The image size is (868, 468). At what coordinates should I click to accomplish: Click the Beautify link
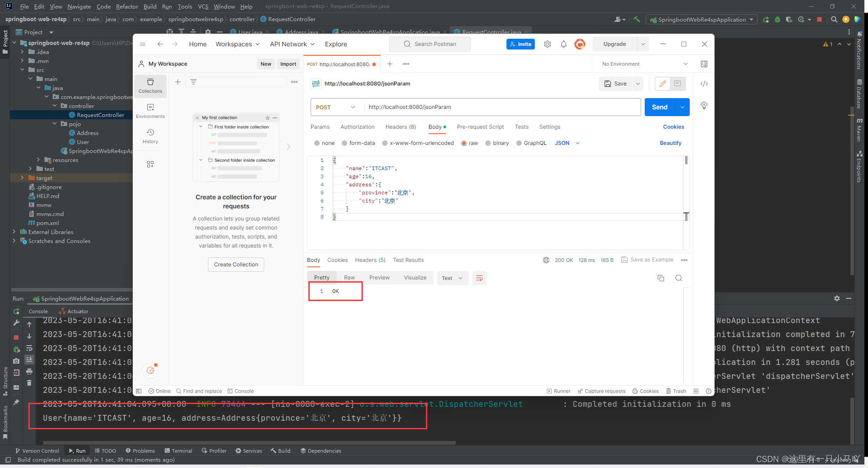[670, 143]
